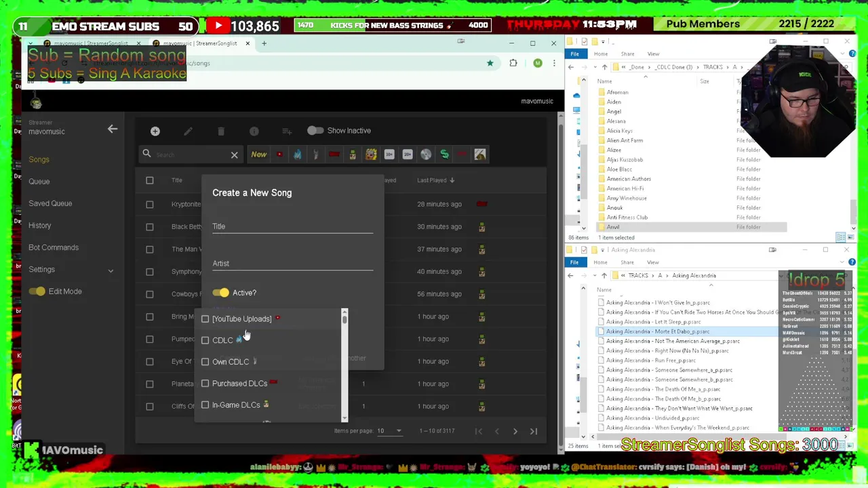Select the Anti Fitness Club folder
Image resolution: width=868 pixels, height=488 pixels.
click(627, 218)
